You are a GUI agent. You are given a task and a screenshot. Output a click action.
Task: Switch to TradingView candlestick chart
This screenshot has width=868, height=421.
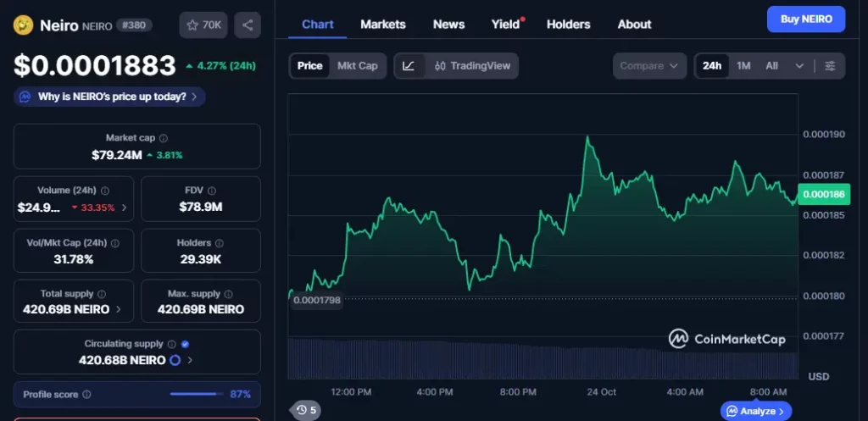tap(471, 66)
